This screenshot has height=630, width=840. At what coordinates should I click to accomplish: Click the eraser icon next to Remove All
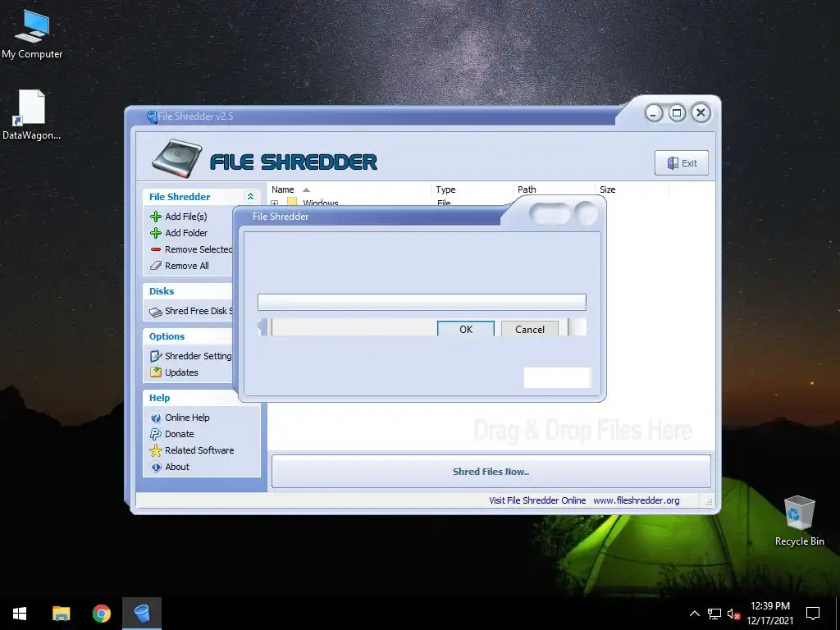point(156,266)
